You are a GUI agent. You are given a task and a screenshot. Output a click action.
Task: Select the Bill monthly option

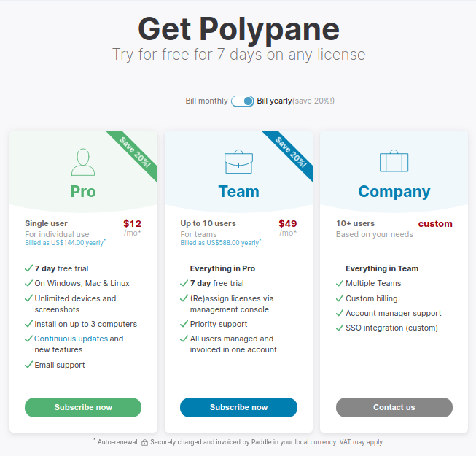coord(206,101)
